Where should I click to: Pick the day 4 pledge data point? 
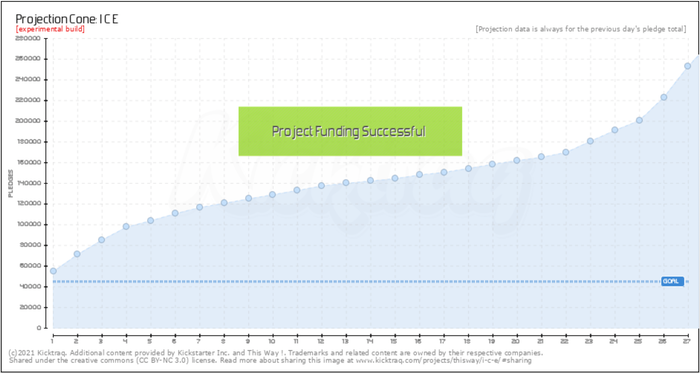(x=126, y=226)
